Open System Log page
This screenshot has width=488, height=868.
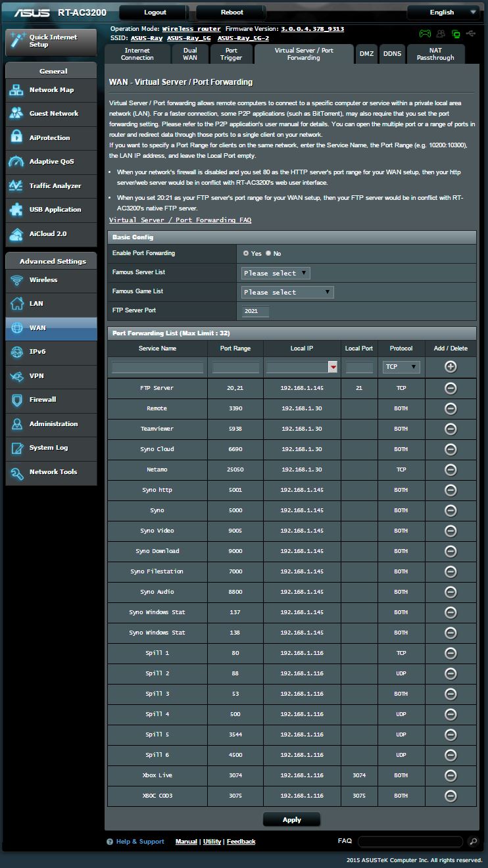pyautogui.click(x=51, y=448)
